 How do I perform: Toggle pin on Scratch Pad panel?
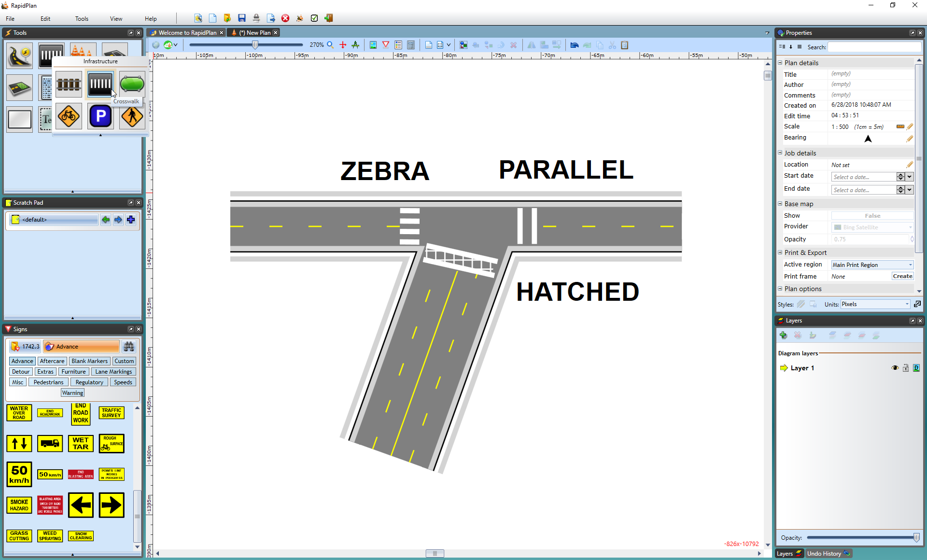point(130,203)
